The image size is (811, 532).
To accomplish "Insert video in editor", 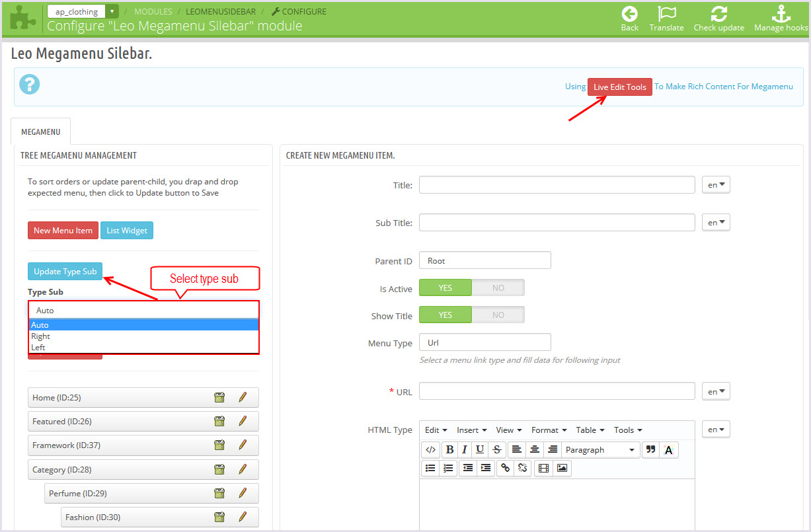I will (x=543, y=468).
